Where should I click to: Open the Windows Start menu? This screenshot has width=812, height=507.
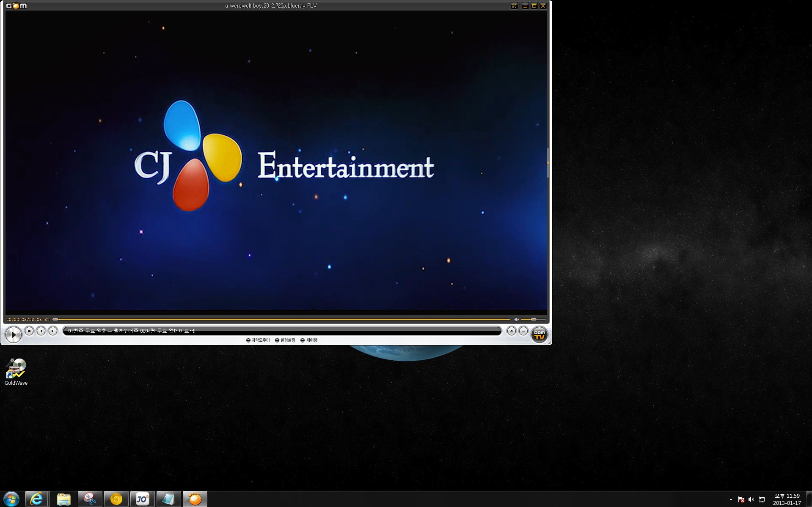tap(11, 499)
